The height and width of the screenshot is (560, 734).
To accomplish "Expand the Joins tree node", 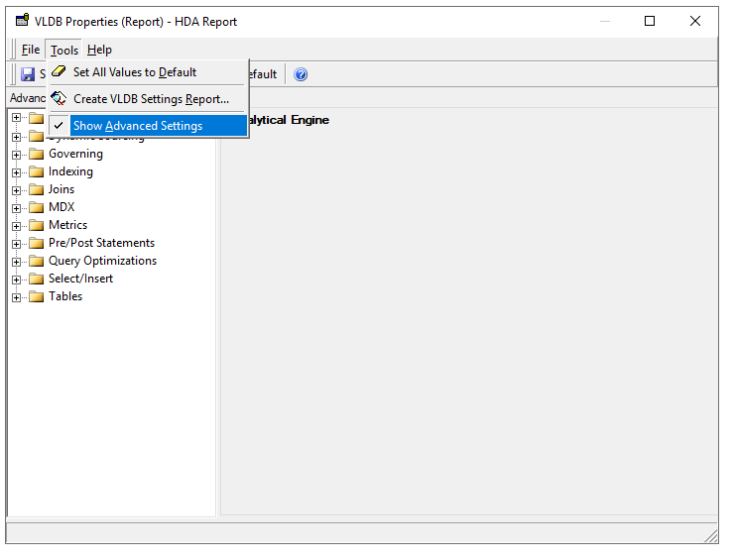I will [16, 189].
